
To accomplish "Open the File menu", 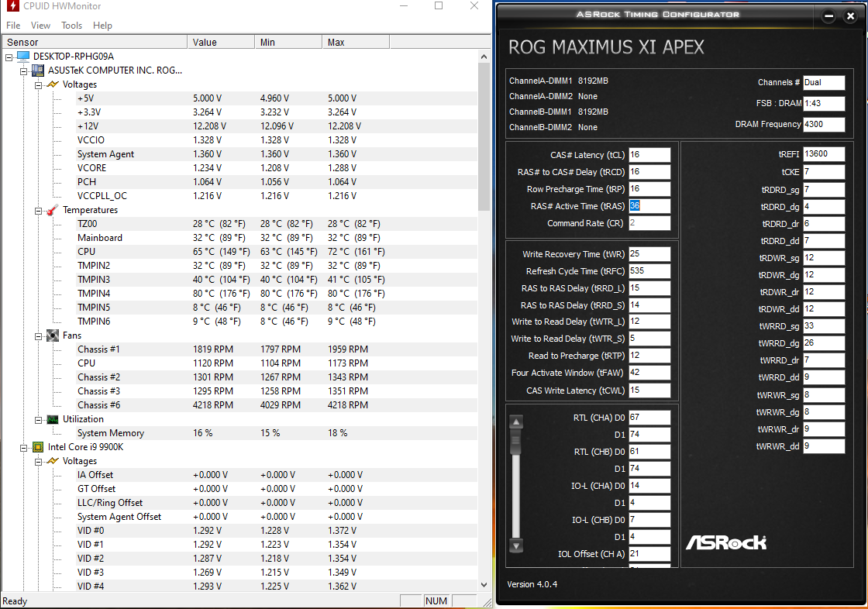I will click(x=13, y=26).
